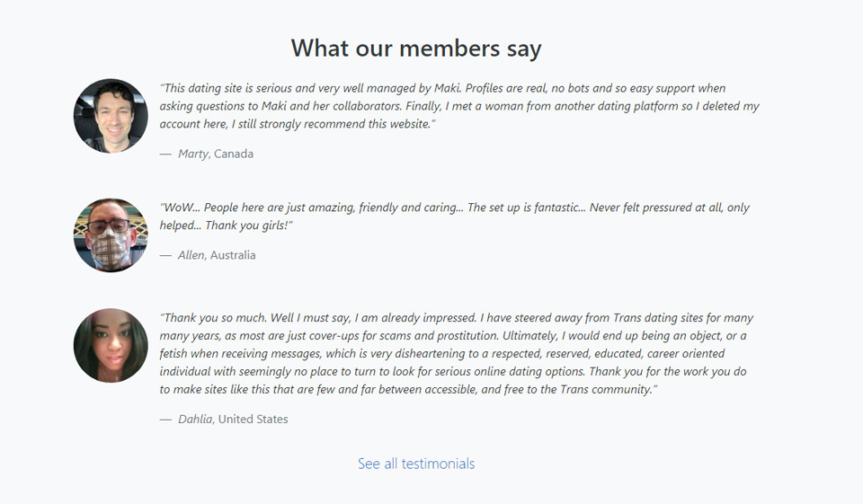Select the name Dahlia under third testimonial
863x504 pixels.
click(x=196, y=419)
